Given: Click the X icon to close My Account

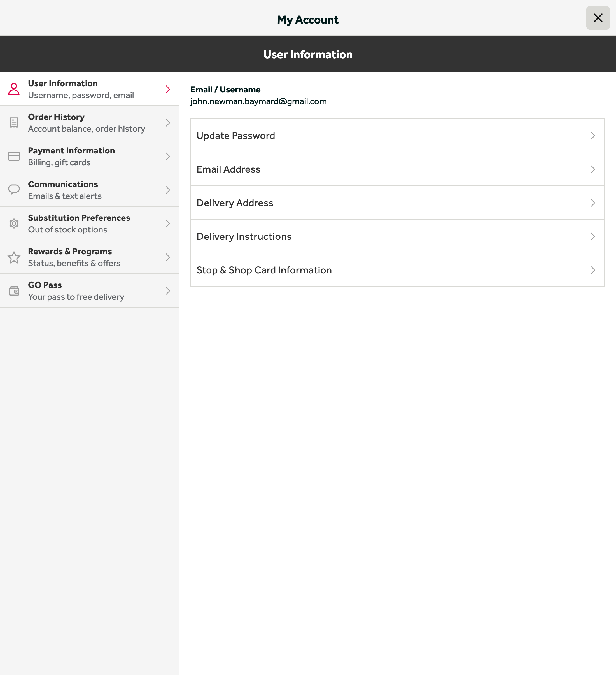Looking at the screenshot, I should pyautogui.click(x=598, y=18).
